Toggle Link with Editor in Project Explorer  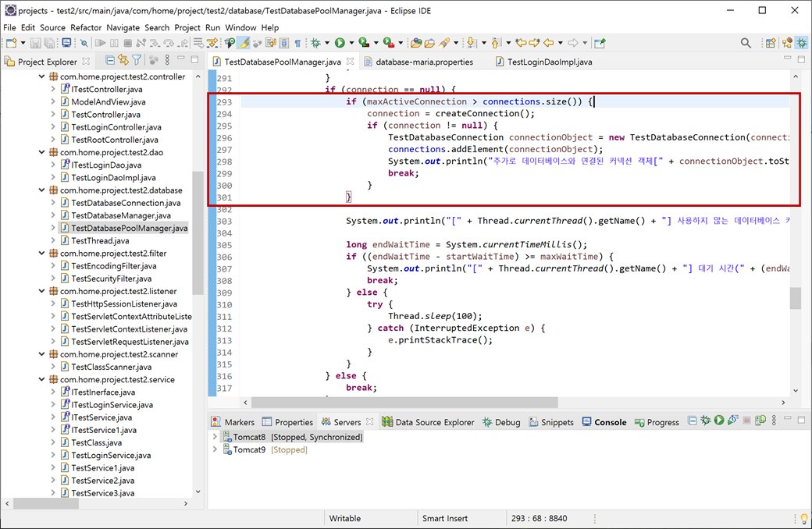[x=123, y=61]
